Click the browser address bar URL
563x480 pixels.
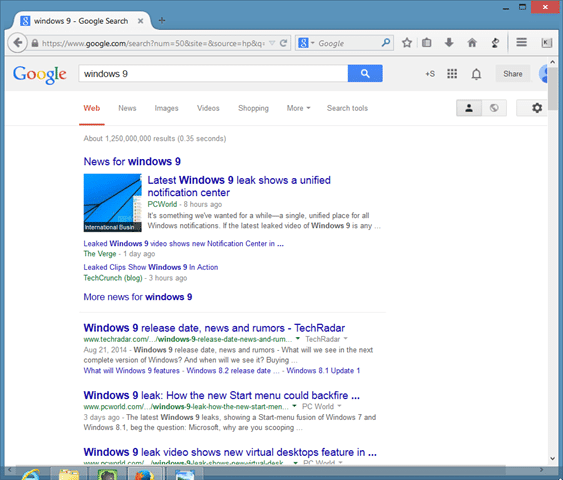tap(153, 43)
